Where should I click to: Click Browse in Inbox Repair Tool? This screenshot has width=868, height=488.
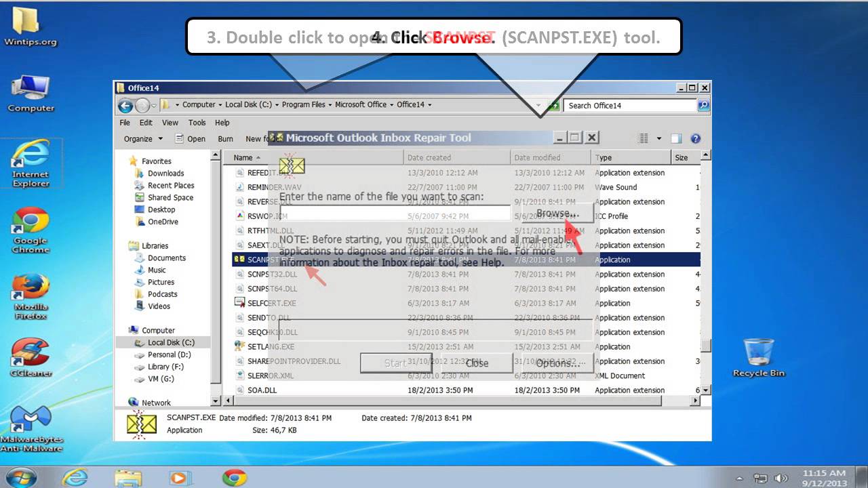click(x=557, y=213)
